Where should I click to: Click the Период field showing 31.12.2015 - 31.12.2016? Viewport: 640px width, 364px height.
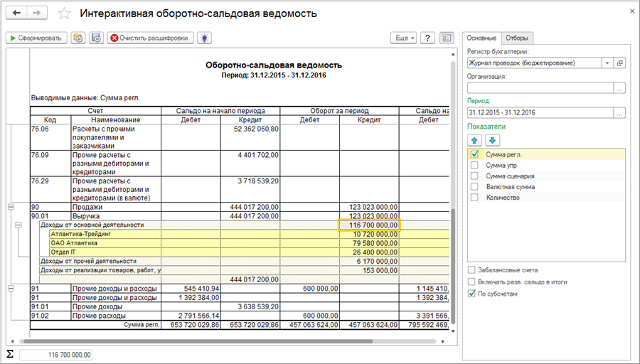coord(540,112)
